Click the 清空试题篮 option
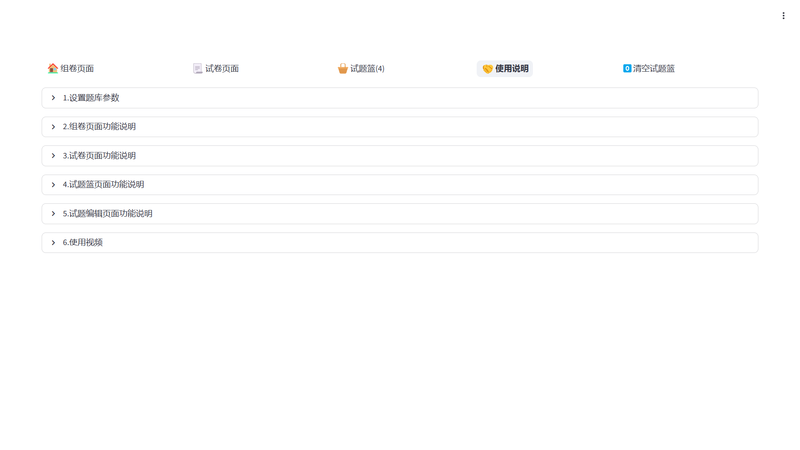The width and height of the screenshot is (800, 450). [649, 68]
